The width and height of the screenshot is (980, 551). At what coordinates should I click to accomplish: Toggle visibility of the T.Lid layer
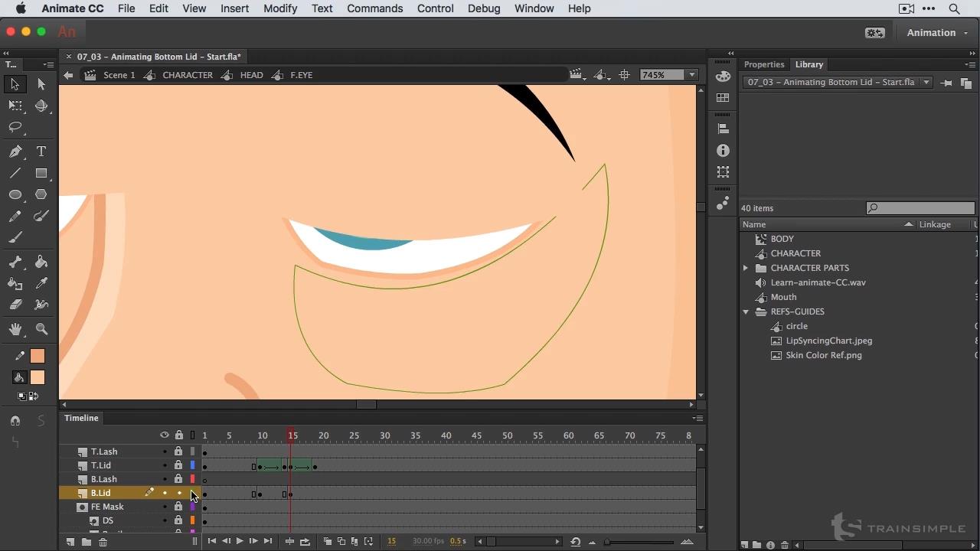click(x=165, y=465)
